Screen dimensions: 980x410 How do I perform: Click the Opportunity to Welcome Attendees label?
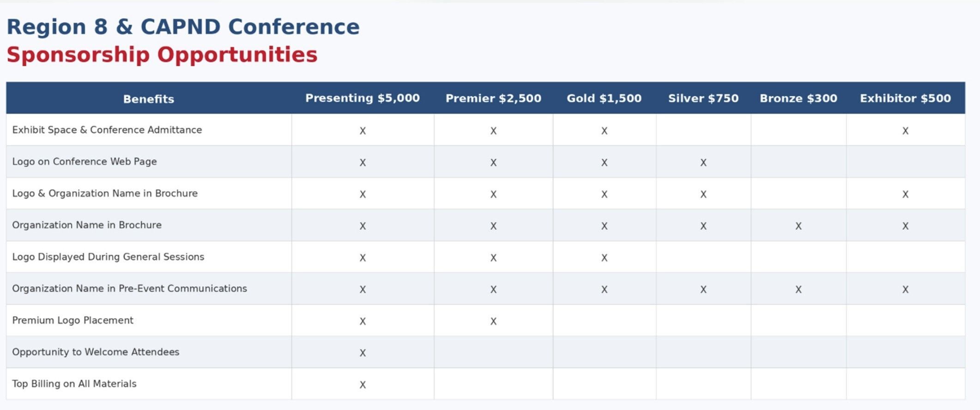point(96,352)
